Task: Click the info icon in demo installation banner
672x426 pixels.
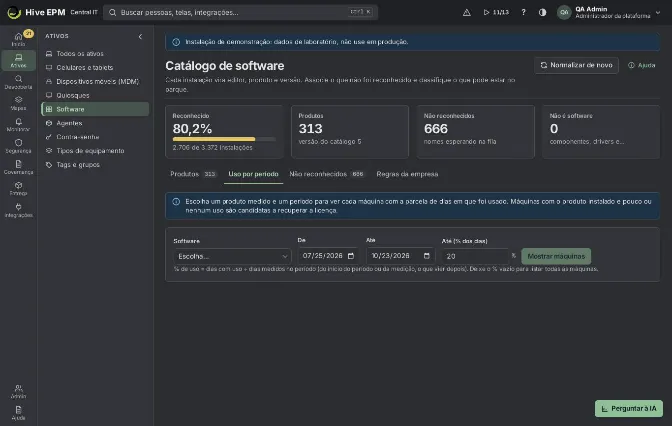Action: click(176, 42)
